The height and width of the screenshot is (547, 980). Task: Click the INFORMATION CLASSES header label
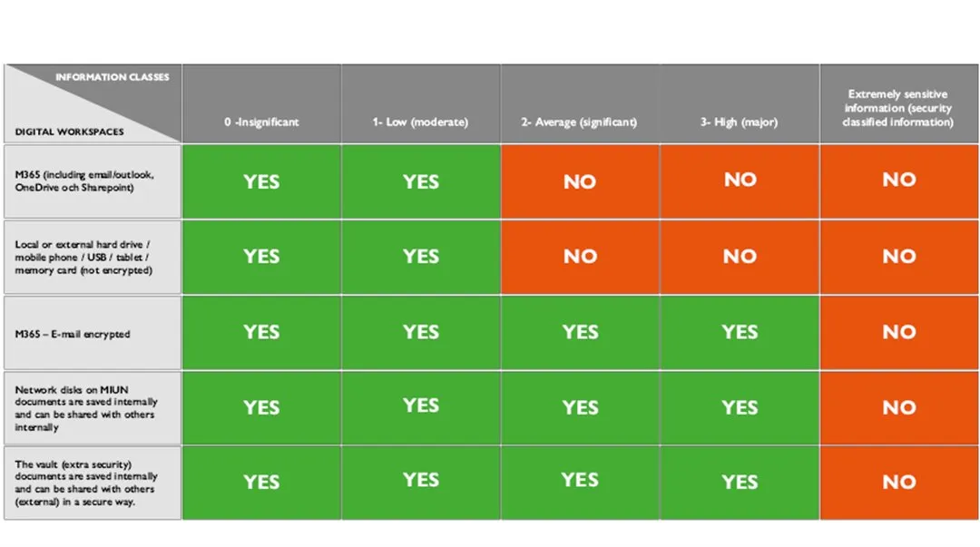click(x=112, y=77)
